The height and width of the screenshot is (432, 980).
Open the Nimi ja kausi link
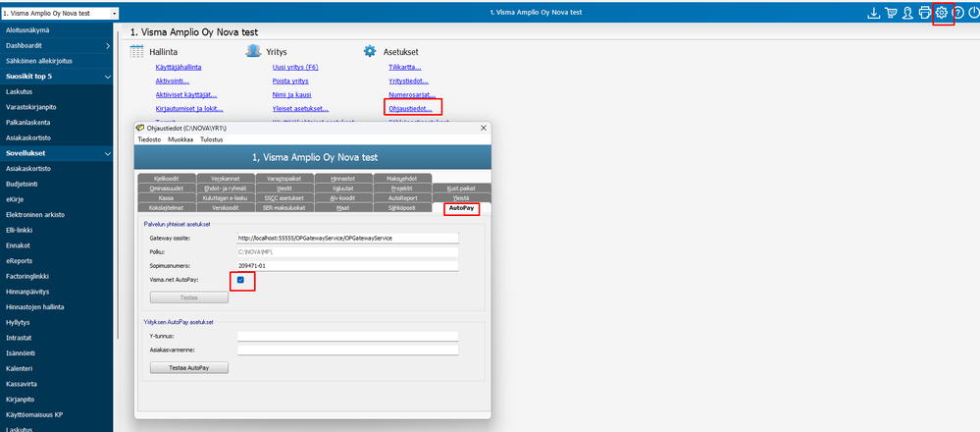pyautogui.click(x=290, y=94)
